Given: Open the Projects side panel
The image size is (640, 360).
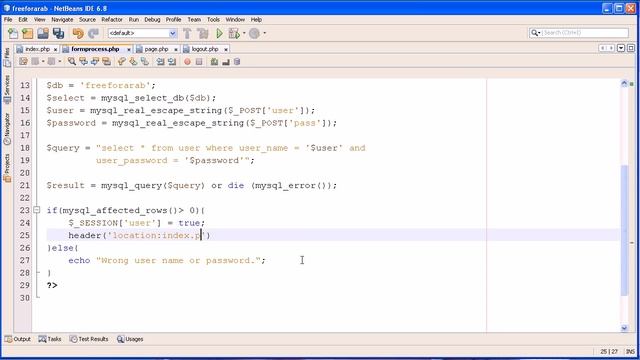Looking at the screenshot, I should pyautogui.click(x=7, y=167).
